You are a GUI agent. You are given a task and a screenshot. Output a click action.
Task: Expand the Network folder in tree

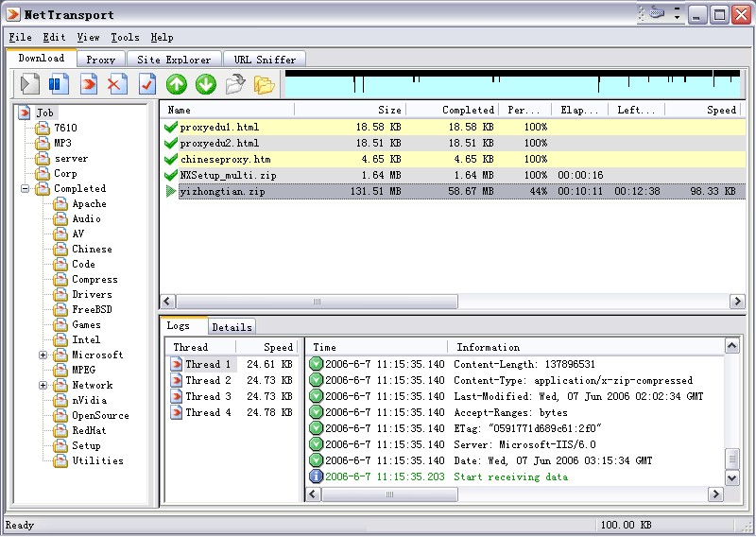pos(43,386)
